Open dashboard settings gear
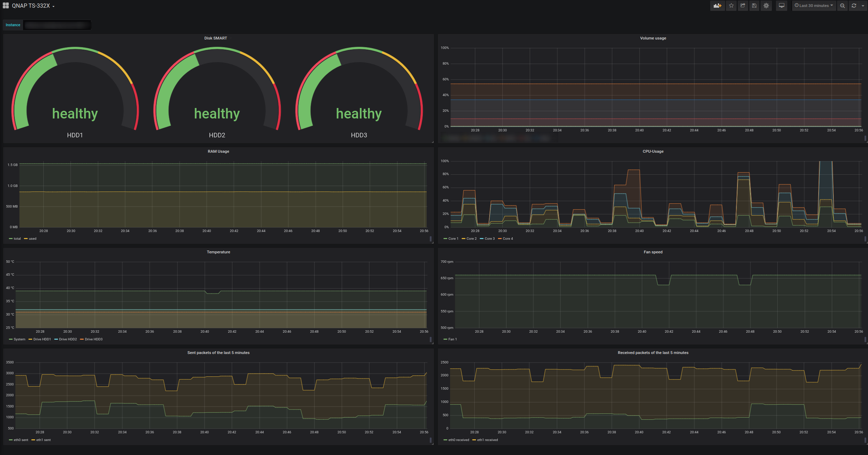 pyautogui.click(x=766, y=6)
